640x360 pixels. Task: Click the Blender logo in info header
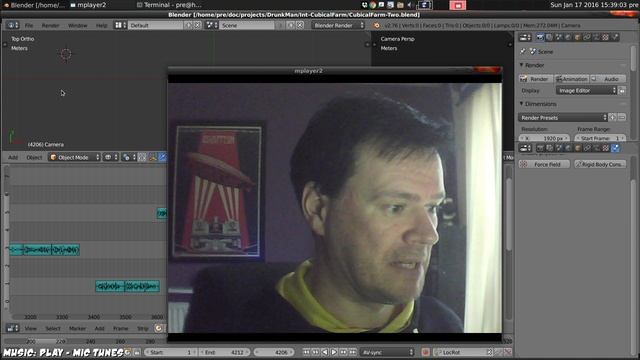(x=377, y=25)
